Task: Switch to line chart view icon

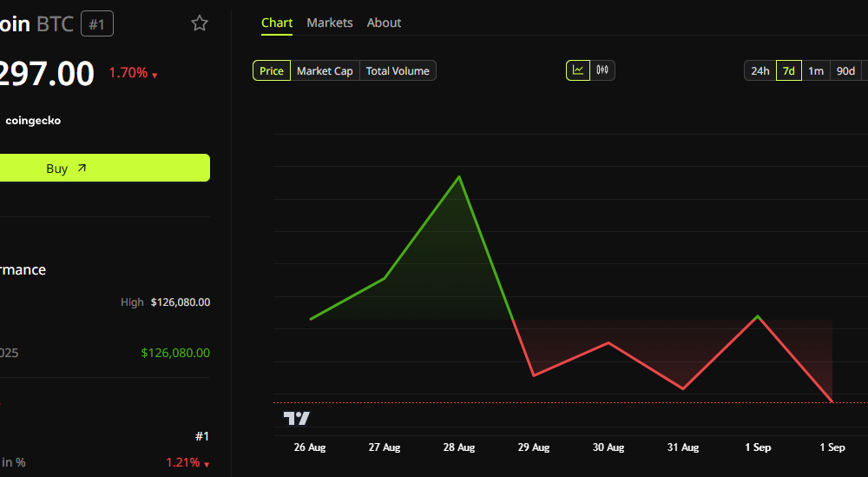Action: (x=578, y=70)
